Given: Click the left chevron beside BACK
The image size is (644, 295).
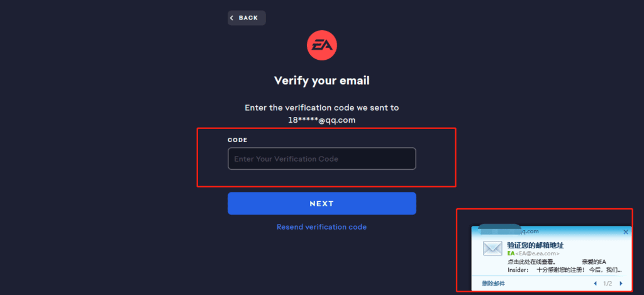Looking at the screenshot, I should tap(231, 18).
